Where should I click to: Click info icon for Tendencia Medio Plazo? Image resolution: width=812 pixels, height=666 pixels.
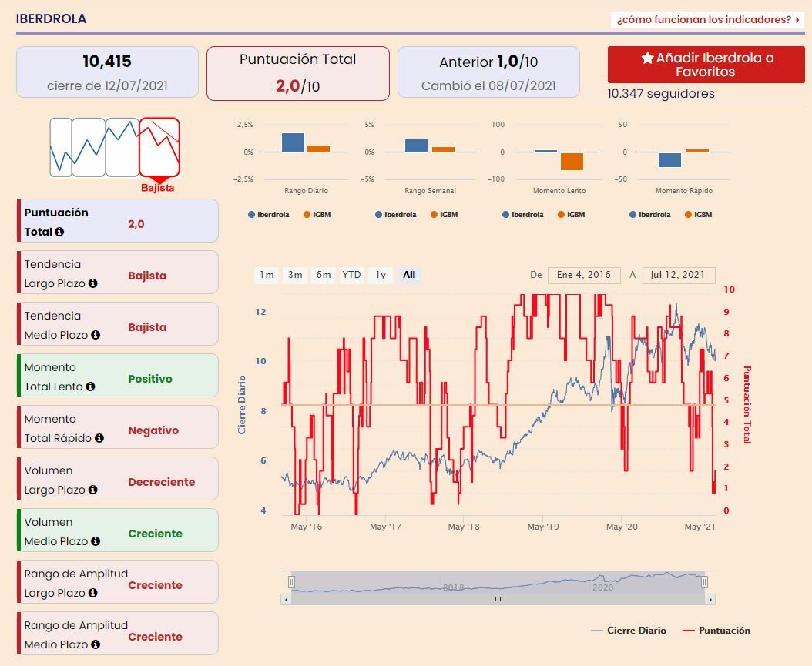point(96,336)
